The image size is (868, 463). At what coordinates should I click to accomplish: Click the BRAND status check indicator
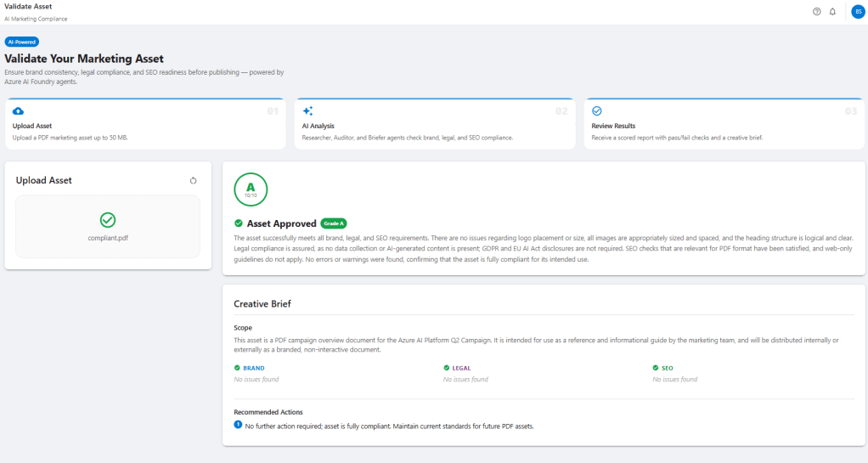coord(238,368)
